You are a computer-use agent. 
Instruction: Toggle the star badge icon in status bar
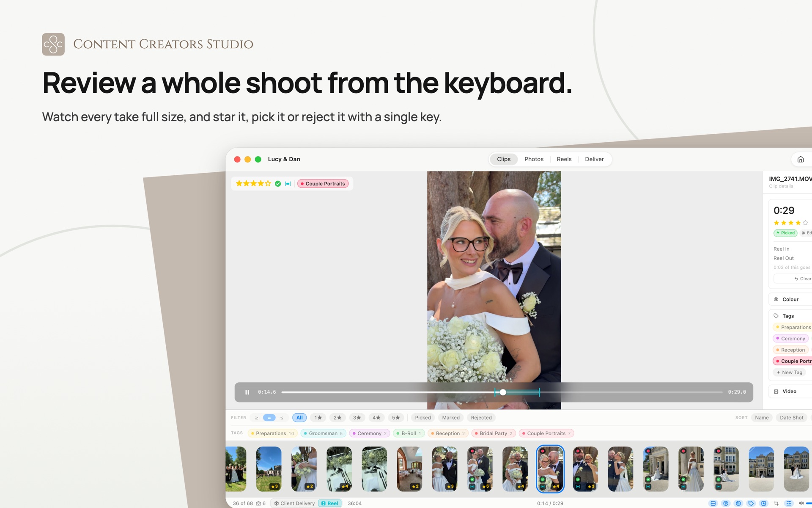[x=764, y=503]
